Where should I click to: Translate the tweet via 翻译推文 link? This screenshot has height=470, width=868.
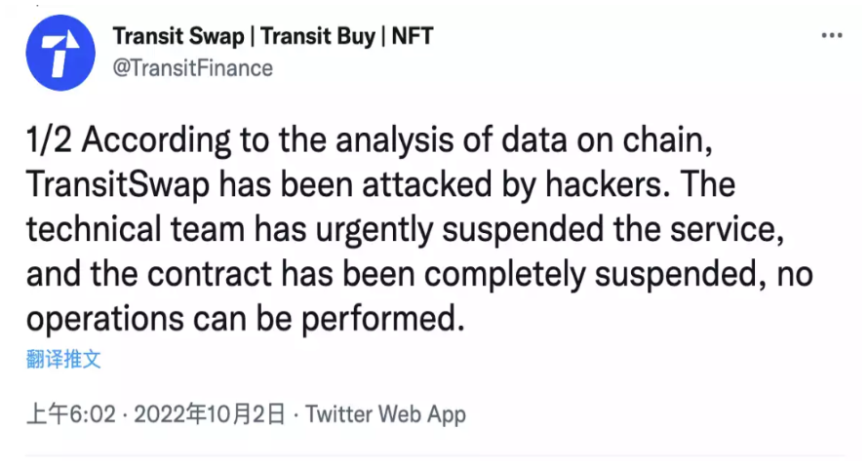(x=63, y=359)
